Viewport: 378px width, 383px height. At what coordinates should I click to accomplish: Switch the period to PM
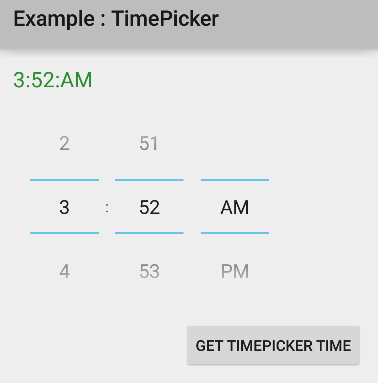[x=235, y=271]
